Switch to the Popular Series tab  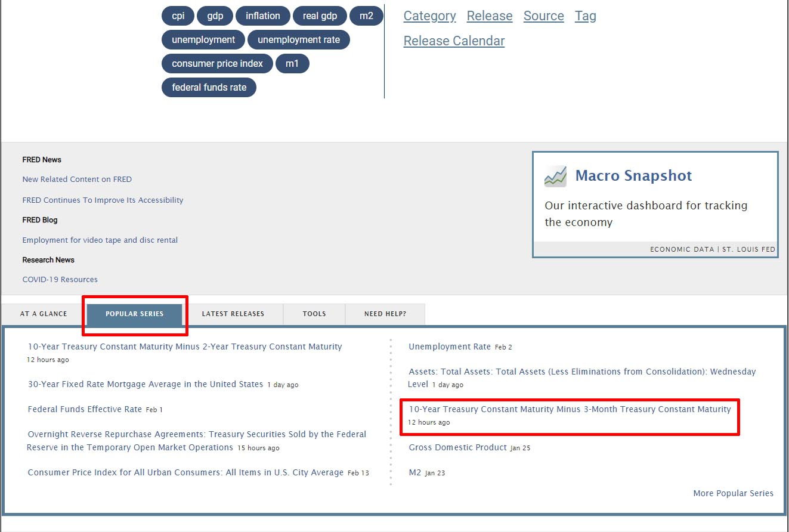(135, 314)
